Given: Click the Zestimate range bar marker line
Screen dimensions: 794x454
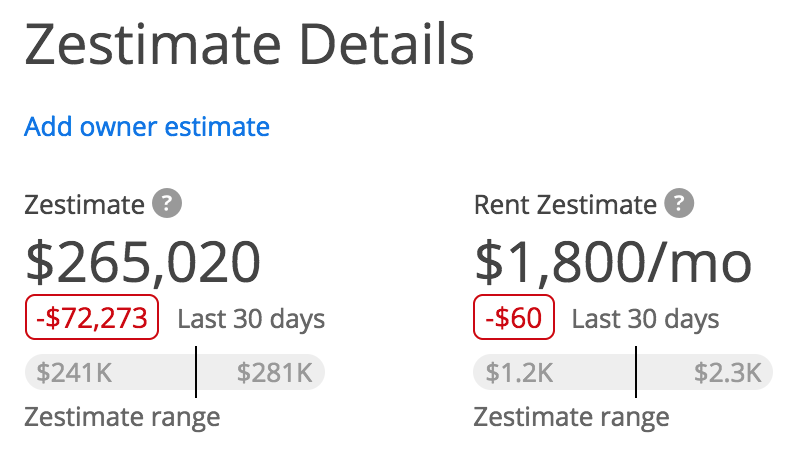Looking at the screenshot, I should [196, 372].
